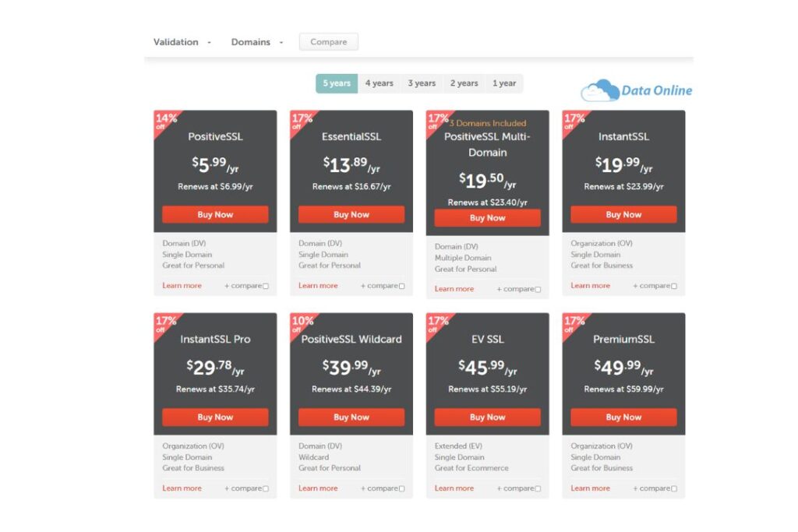Click "Great for Ecommerce" text
The width and height of the screenshot is (798, 532).
tap(471, 468)
